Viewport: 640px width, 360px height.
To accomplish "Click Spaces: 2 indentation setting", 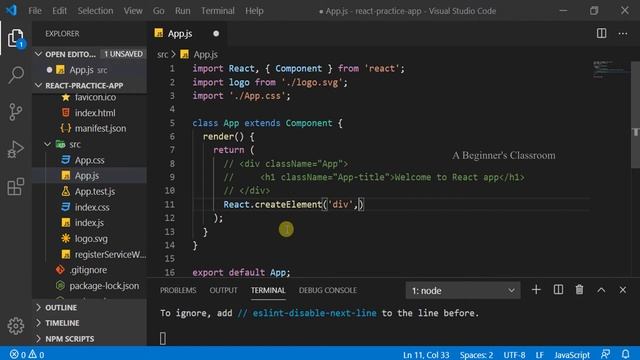I will tap(476, 355).
